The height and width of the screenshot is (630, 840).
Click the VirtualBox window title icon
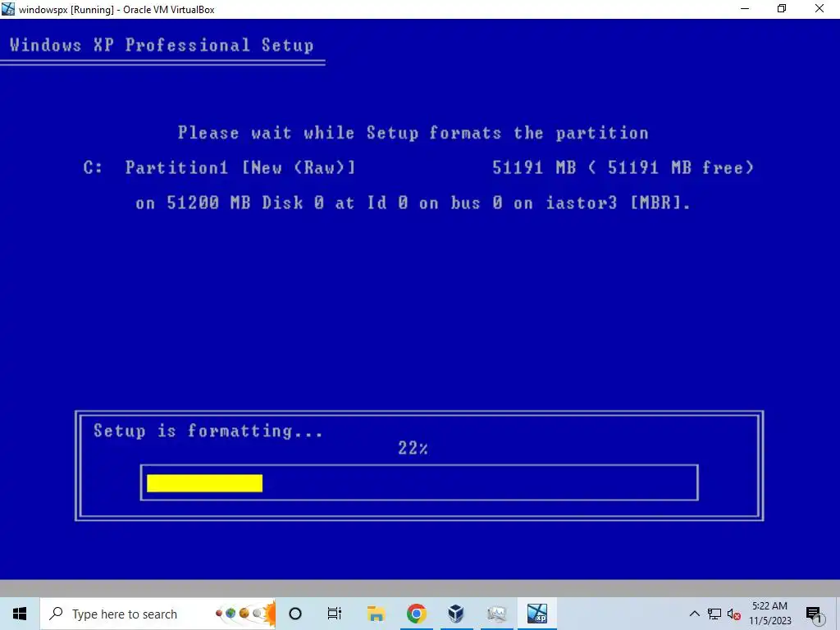8,8
